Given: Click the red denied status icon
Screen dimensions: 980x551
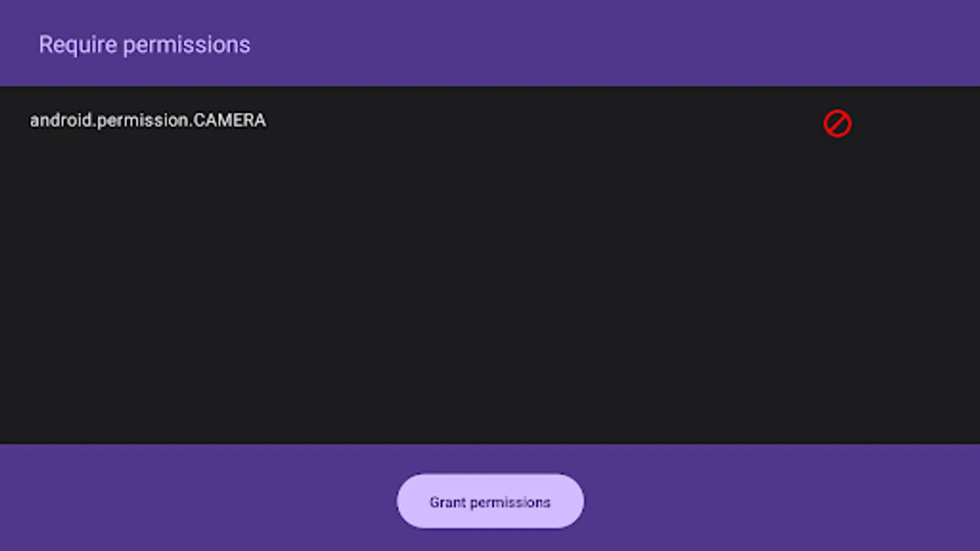Looking at the screenshot, I should click(x=837, y=124).
